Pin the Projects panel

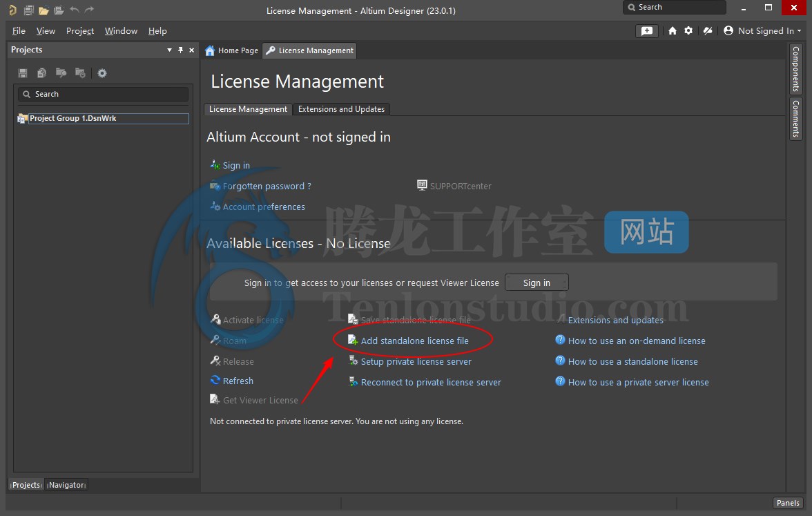coord(180,50)
